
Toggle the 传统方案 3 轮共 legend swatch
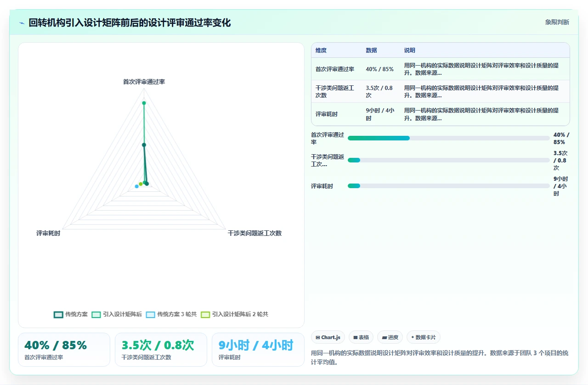pyautogui.click(x=150, y=314)
